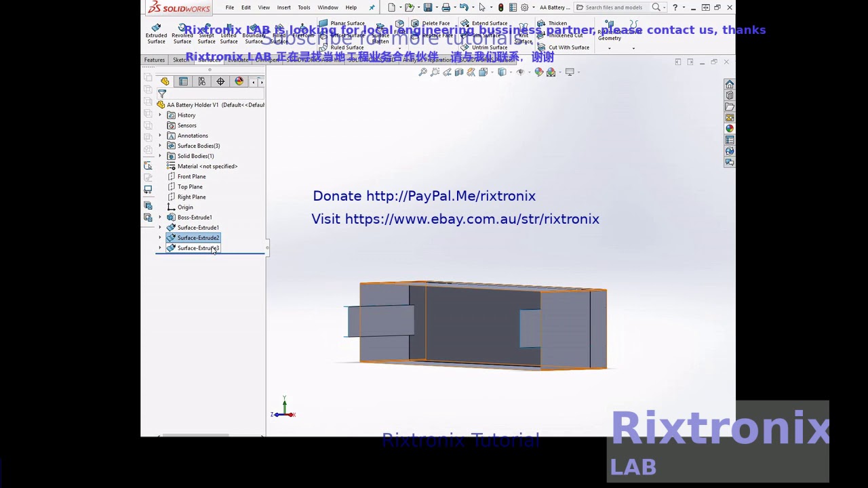
Task: Click the view triad axes in the viewport
Action: [x=283, y=408]
